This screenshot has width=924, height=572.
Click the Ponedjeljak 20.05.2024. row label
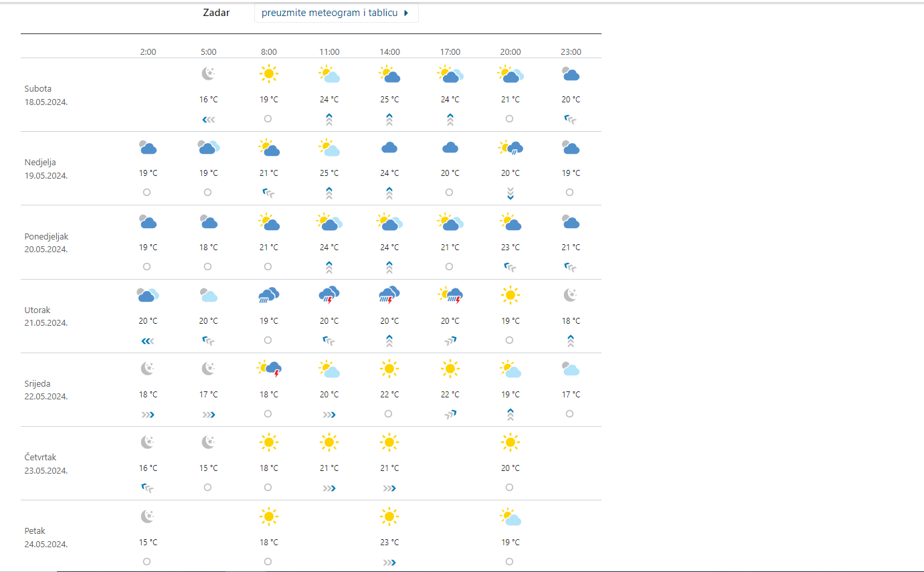tap(46, 243)
